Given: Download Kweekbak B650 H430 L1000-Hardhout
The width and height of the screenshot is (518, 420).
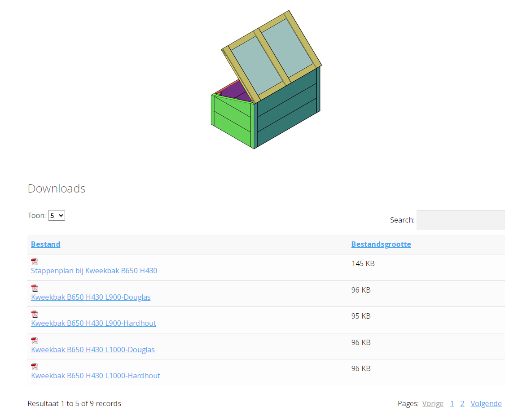Looking at the screenshot, I should click(95, 376).
